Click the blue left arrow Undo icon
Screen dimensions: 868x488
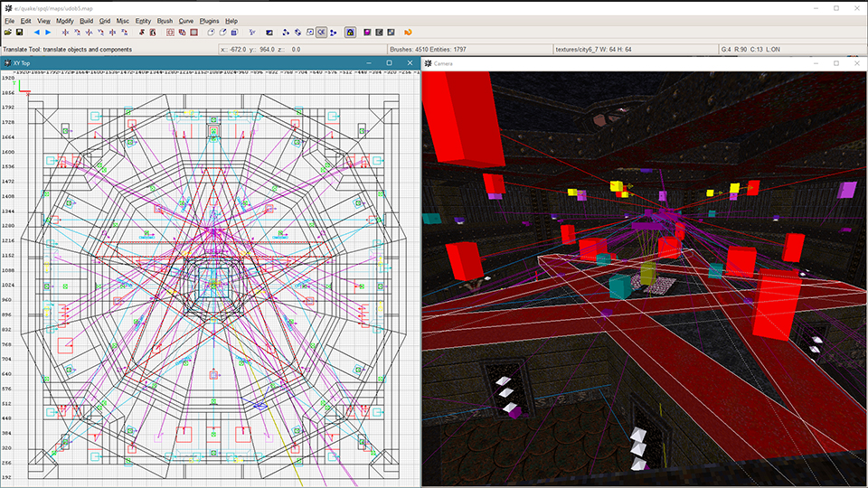[x=37, y=33]
